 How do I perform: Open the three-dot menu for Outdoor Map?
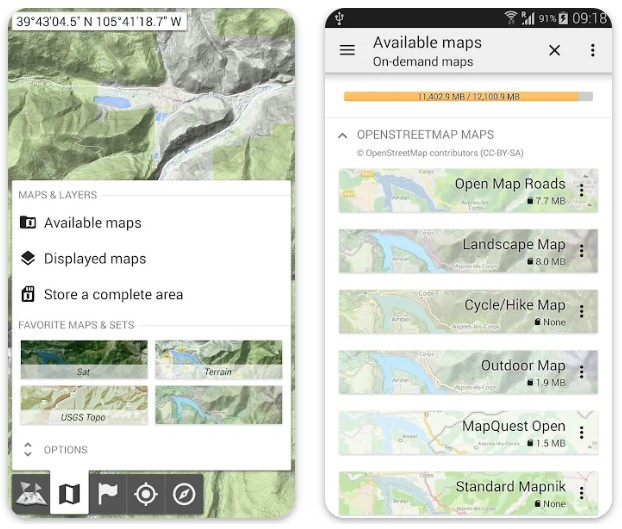[x=582, y=372]
